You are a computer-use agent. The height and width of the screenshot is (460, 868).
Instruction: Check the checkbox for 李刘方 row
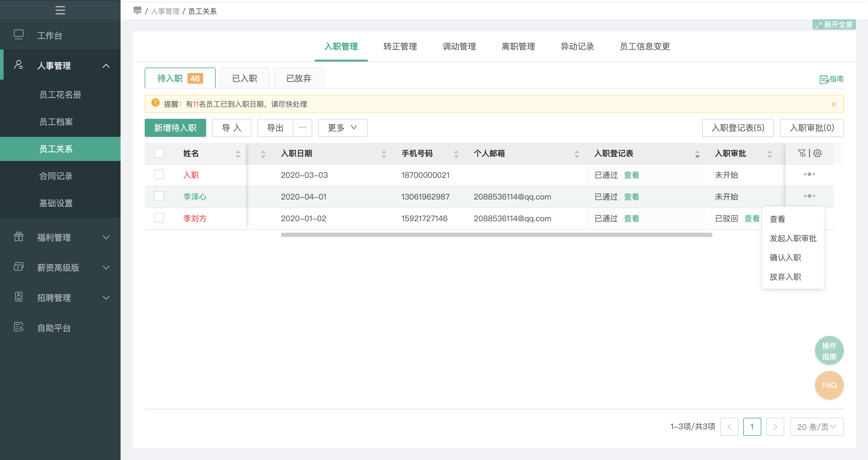click(x=159, y=218)
